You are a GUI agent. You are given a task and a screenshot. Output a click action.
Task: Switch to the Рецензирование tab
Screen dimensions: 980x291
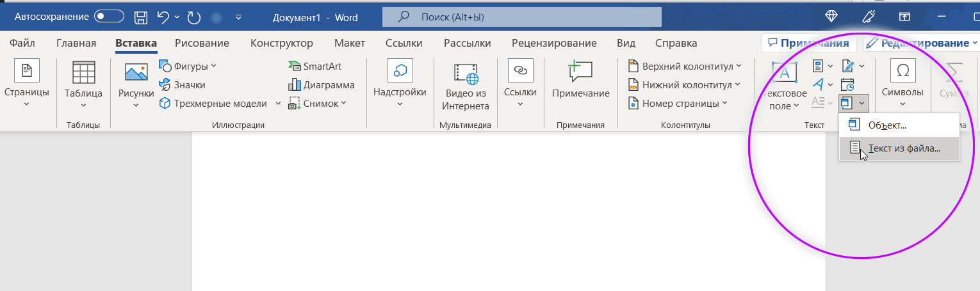coord(554,43)
